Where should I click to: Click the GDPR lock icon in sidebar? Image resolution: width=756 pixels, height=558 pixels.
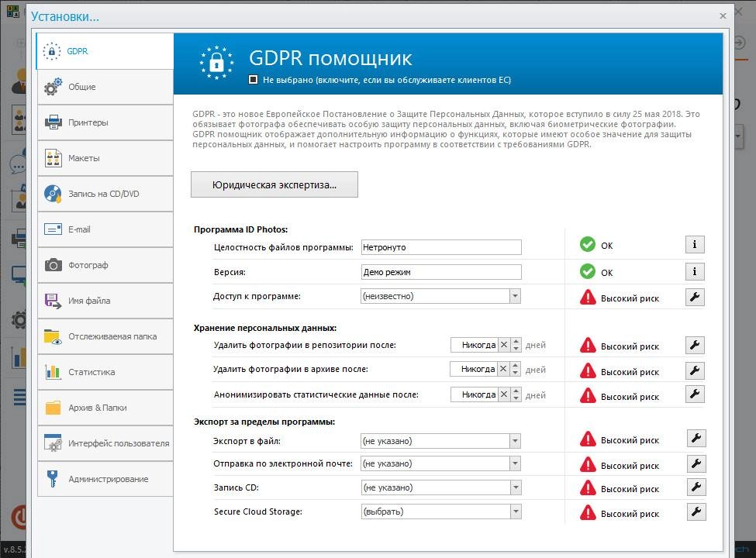click(x=52, y=51)
